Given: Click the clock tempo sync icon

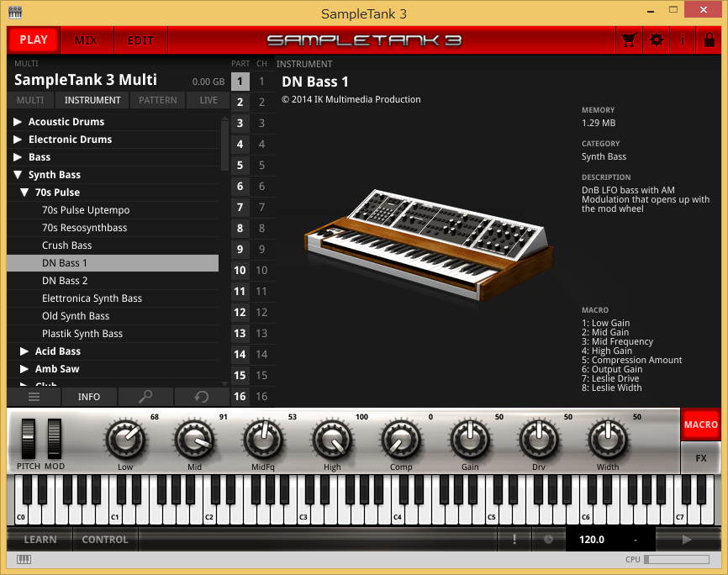Looking at the screenshot, I should point(548,539).
